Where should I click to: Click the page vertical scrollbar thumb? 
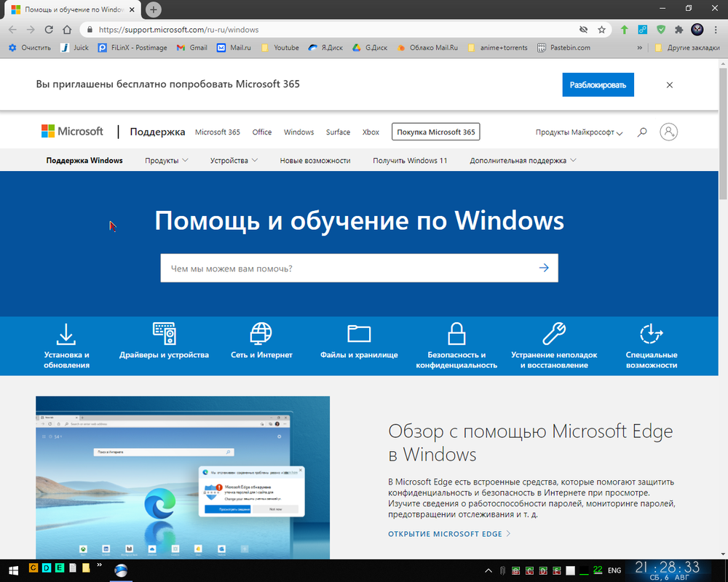pyautogui.click(x=723, y=134)
